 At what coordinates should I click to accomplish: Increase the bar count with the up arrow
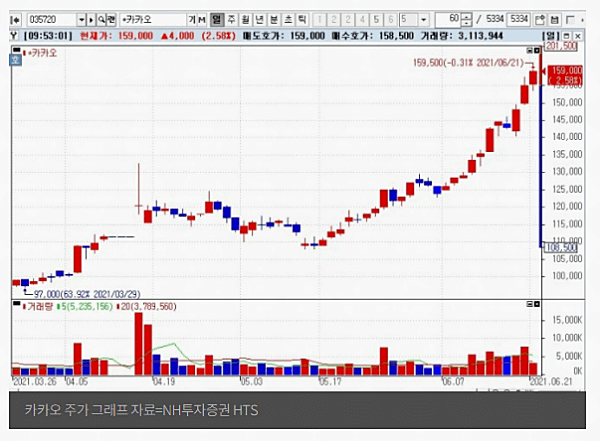(466, 16)
